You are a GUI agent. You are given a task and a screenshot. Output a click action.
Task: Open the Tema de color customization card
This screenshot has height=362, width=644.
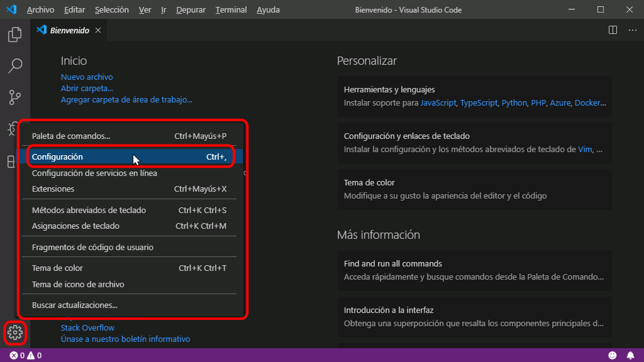475,189
